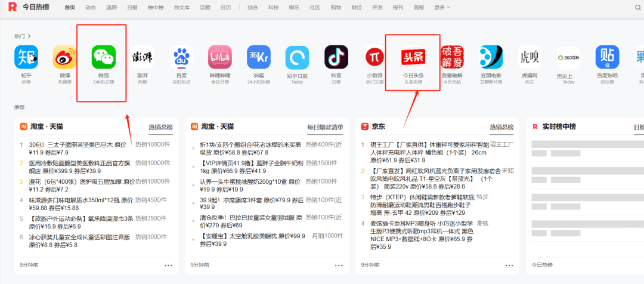Open 珺王工厂体重秤 JD item
Viewport: 644px width, 284px height.
(x=430, y=152)
